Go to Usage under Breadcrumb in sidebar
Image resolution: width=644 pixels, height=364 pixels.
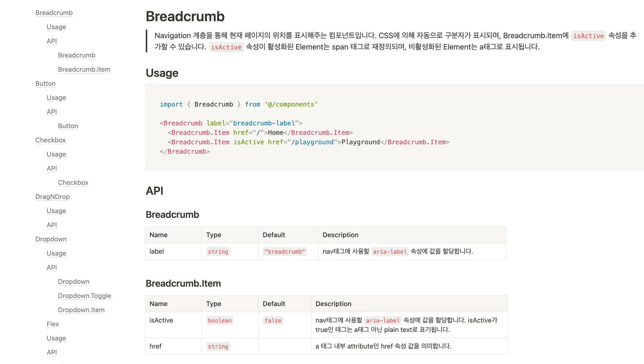(56, 27)
